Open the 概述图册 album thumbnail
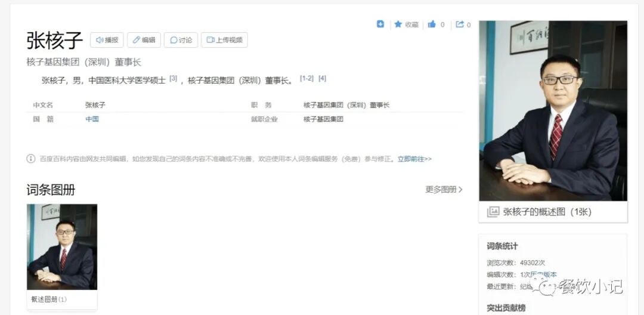 [62, 247]
